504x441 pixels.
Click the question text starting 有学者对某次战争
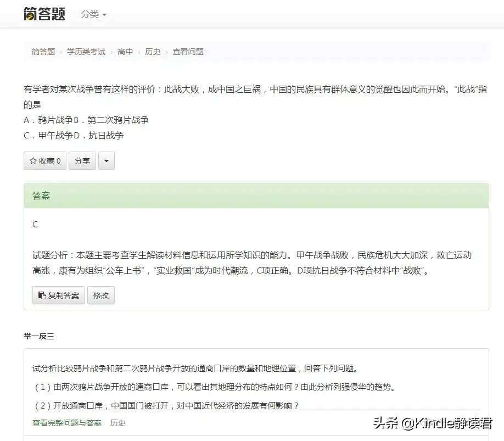[255, 97]
